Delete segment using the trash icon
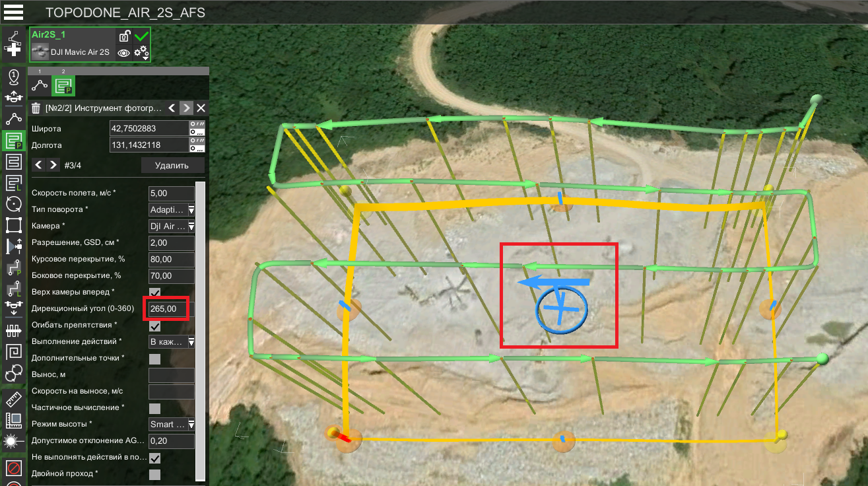868x486 pixels. click(36, 108)
